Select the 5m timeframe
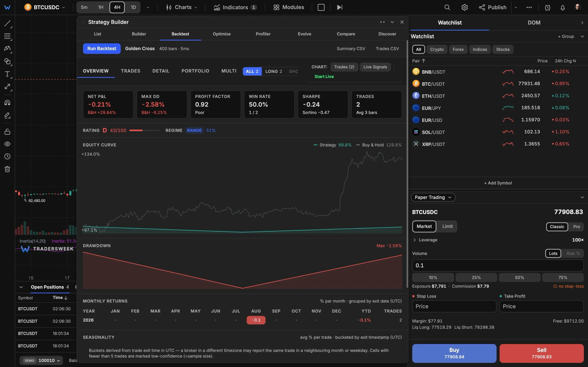The image size is (588, 367). tap(84, 7)
